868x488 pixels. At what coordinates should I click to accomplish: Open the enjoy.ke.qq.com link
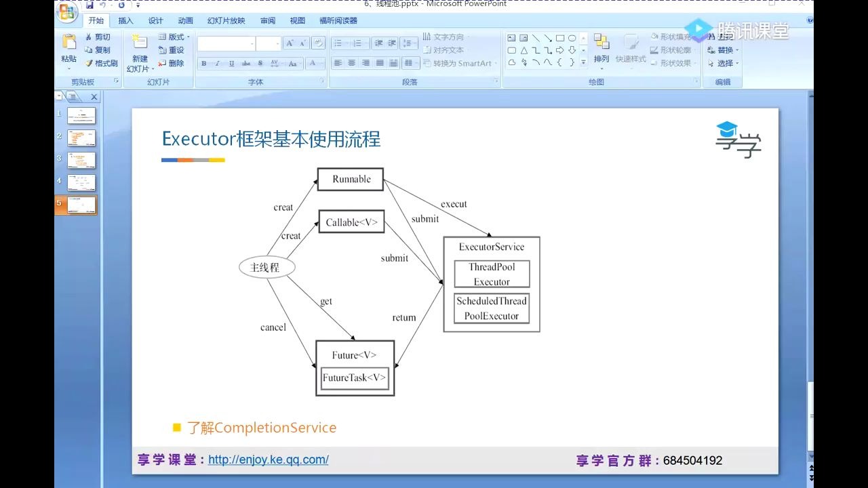269,460
